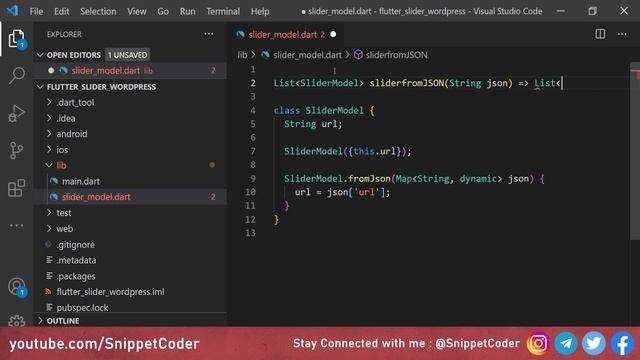This screenshot has width=640, height=360.
Task: Open the Extensions view
Action: point(16,188)
